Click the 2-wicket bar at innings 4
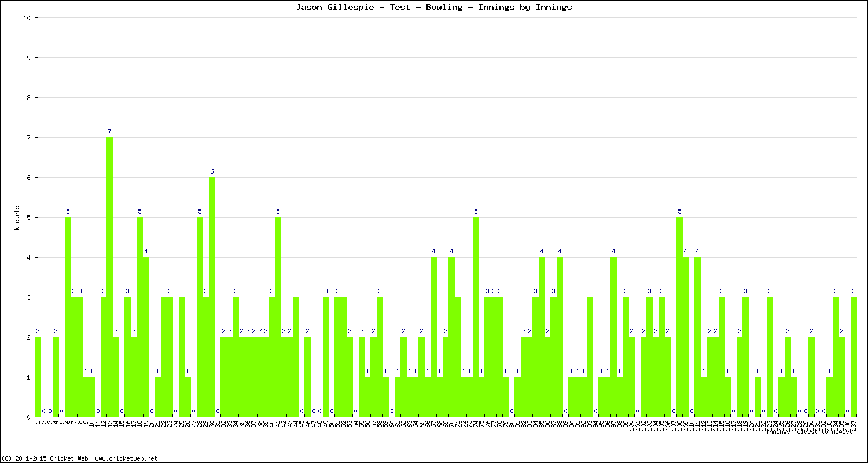 point(56,377)
